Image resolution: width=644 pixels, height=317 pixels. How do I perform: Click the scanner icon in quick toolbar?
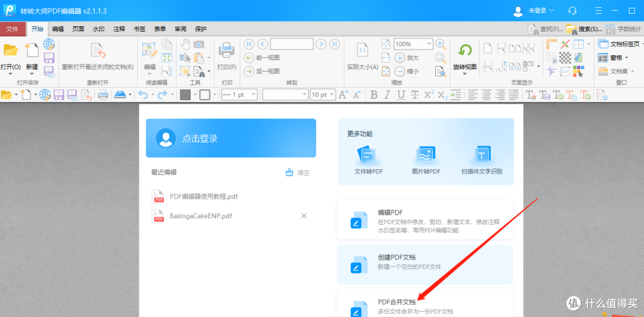[x=120, y=95]
